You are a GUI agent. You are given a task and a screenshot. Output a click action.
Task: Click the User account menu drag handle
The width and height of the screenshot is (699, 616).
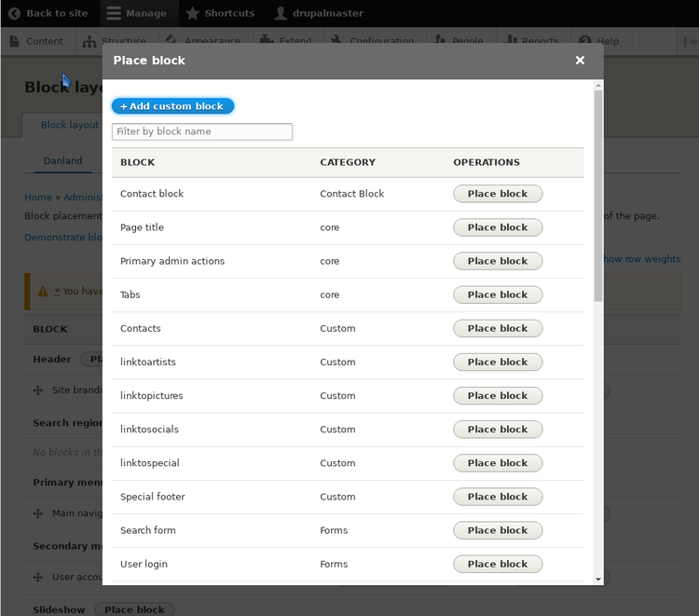point(38,577)
